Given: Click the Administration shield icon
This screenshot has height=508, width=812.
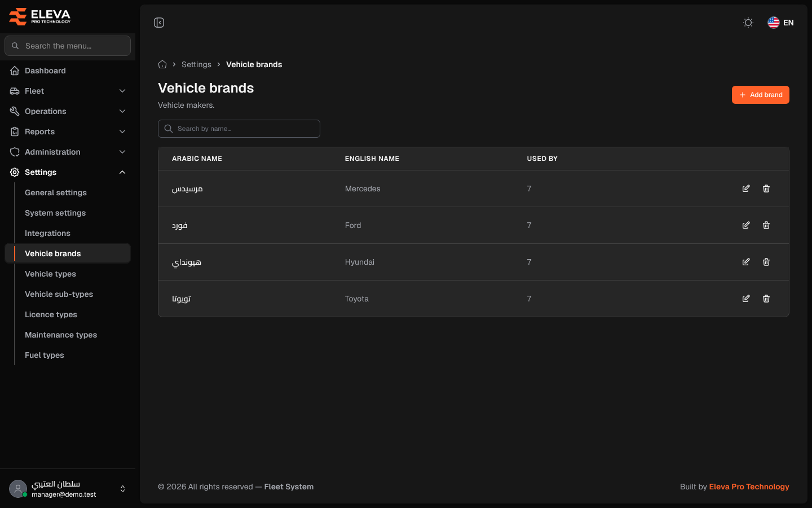Looking at the screenshot, I should pos(15,152).
